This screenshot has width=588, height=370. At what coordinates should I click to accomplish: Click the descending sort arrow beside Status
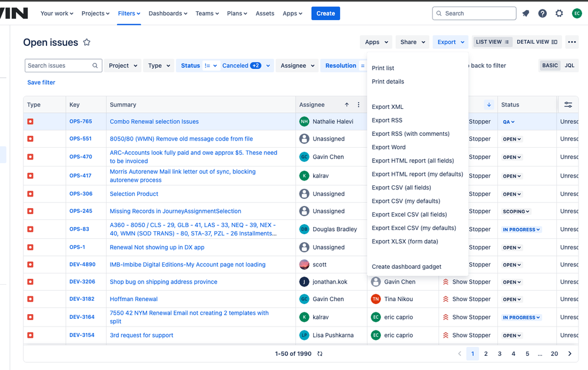coord(489,105)
